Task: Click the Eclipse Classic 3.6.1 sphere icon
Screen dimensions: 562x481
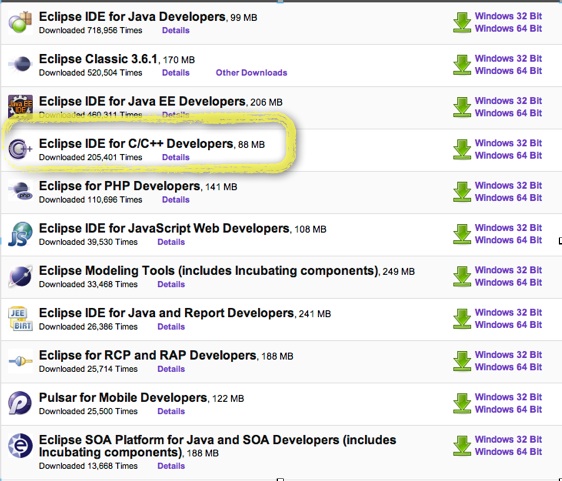Action: 20,64
